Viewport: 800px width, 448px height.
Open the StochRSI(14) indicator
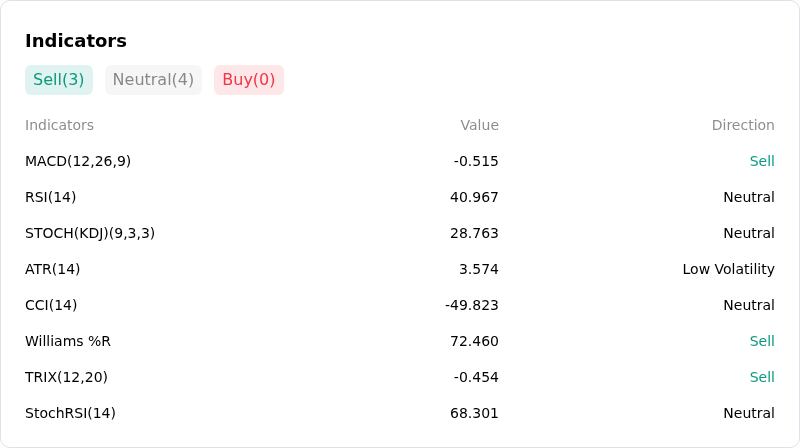click(70, 413)
